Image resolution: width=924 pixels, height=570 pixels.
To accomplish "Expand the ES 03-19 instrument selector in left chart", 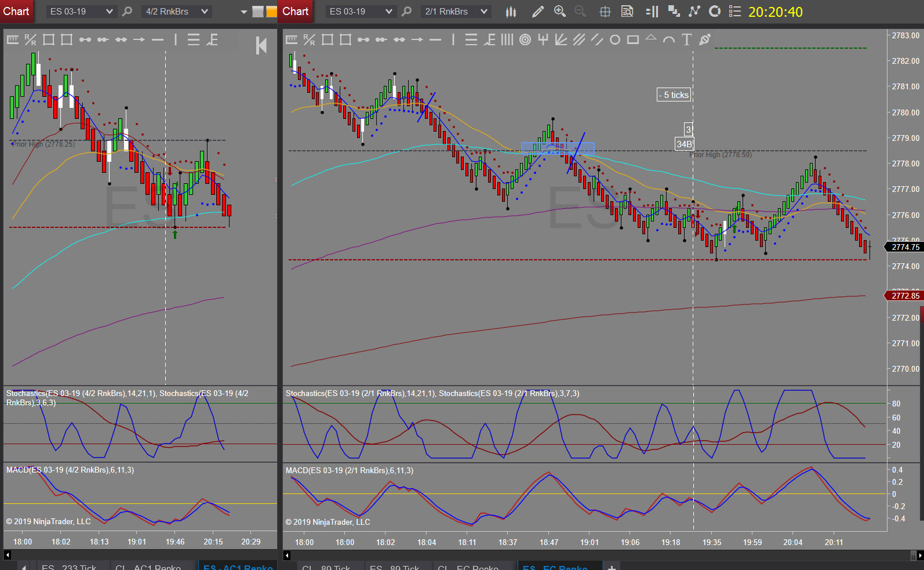I will [81, 12].
